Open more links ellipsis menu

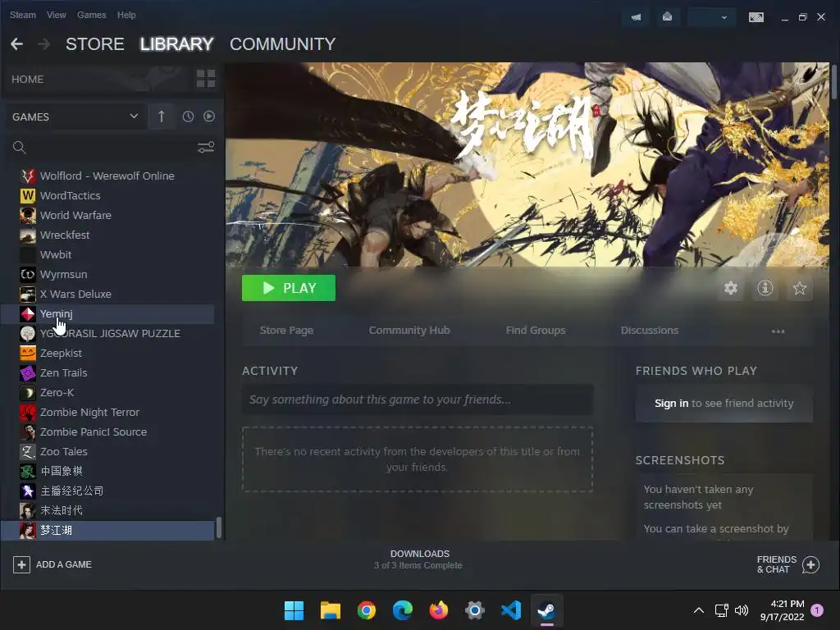pos(778,331)
